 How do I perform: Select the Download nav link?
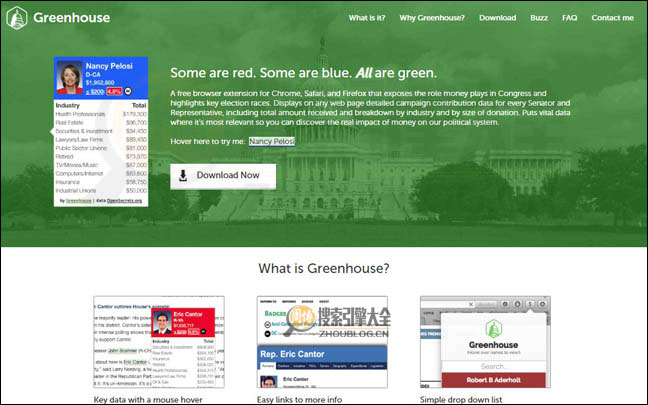click(498, 18)
